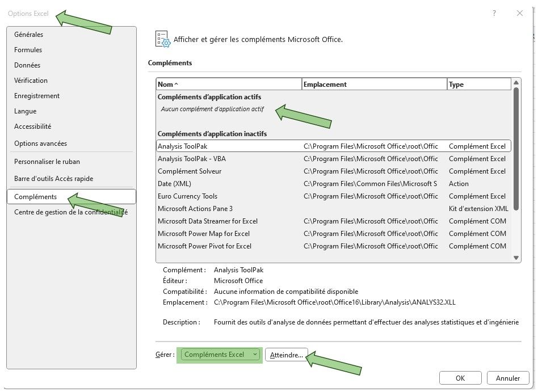Open Centre de gestion de la confidentialité
The image size is (538, 392).
pos(70,212)
